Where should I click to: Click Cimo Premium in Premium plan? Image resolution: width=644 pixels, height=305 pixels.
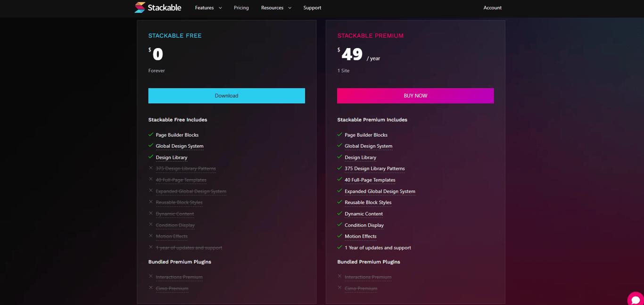pyautogui.click(x=361, y=289)
